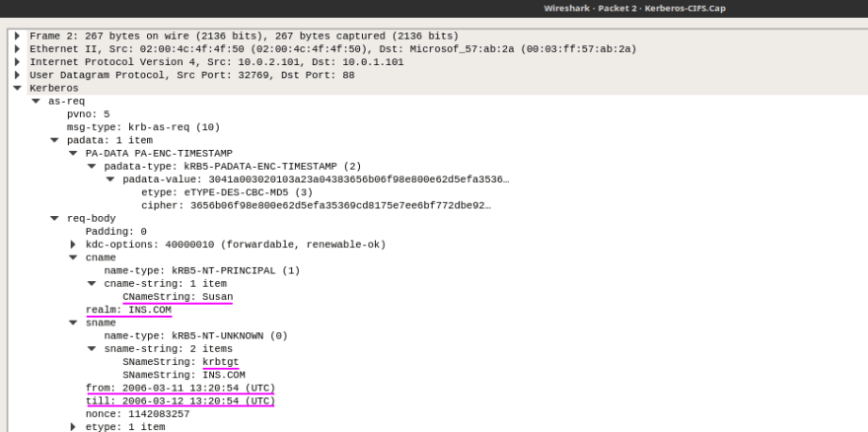Select the Padding: 0 line
The height and width of the screenshot is (432, 868).
[115, 232]
